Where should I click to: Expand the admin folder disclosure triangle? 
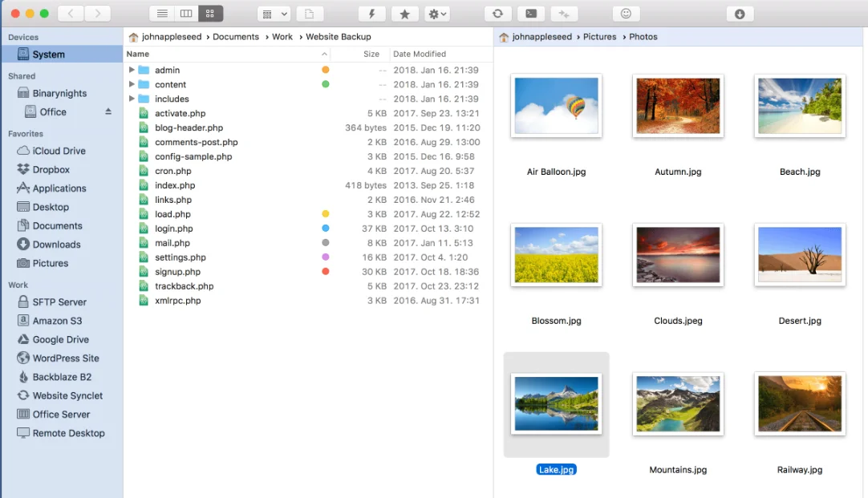coord(132,70)
